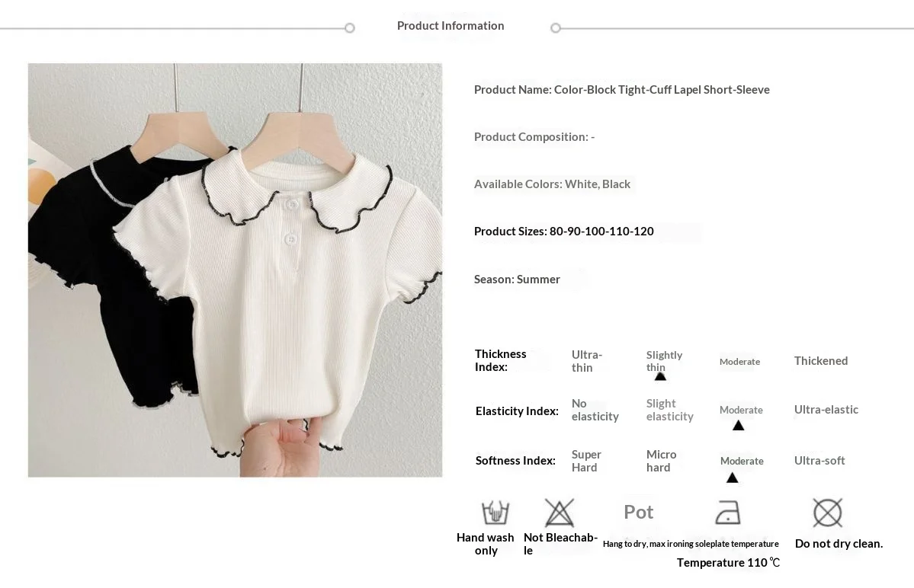Click the Softness Index label
The height and width of the screenshot is (588, 914).
pos(515,461)
